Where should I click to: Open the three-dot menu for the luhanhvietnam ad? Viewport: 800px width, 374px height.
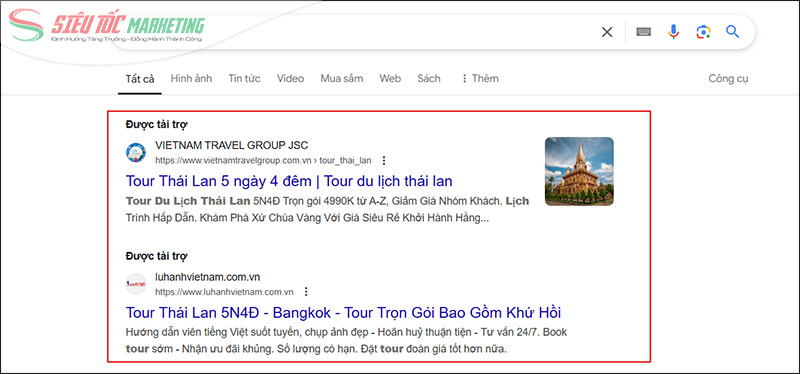306,292
